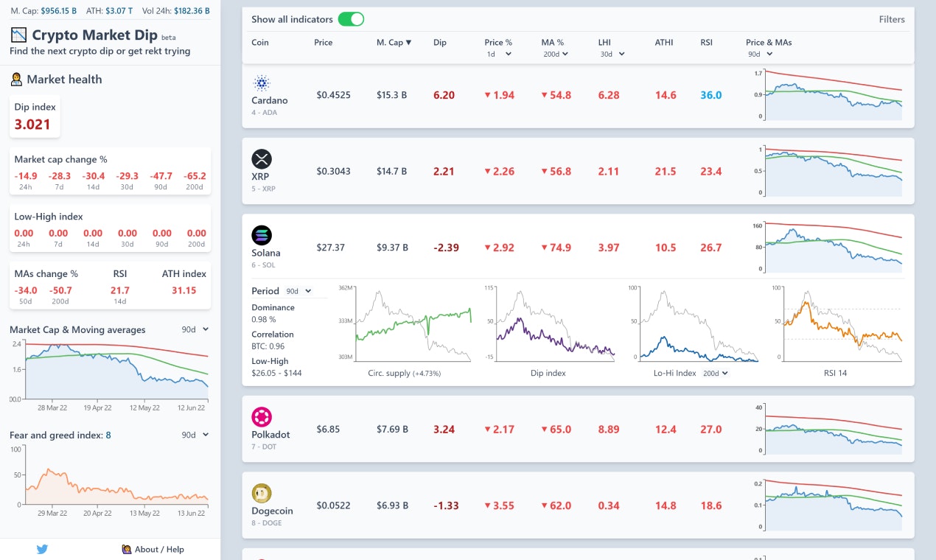Click the Fear and greed index value 8
The image size is (936, 560).
point(108,435)
